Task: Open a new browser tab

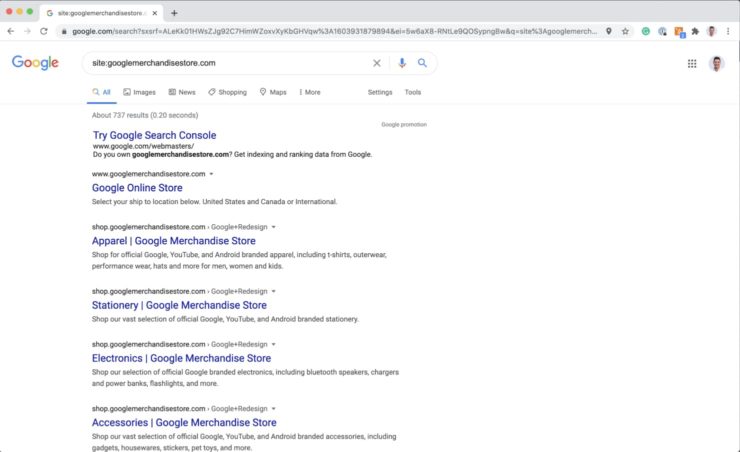Action: (174, 13)
